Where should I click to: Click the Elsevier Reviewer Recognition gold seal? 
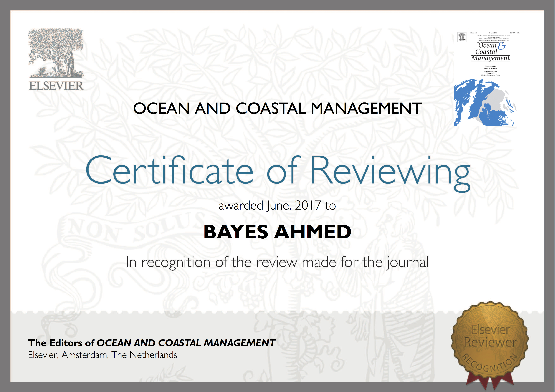(x=490, y=345)
